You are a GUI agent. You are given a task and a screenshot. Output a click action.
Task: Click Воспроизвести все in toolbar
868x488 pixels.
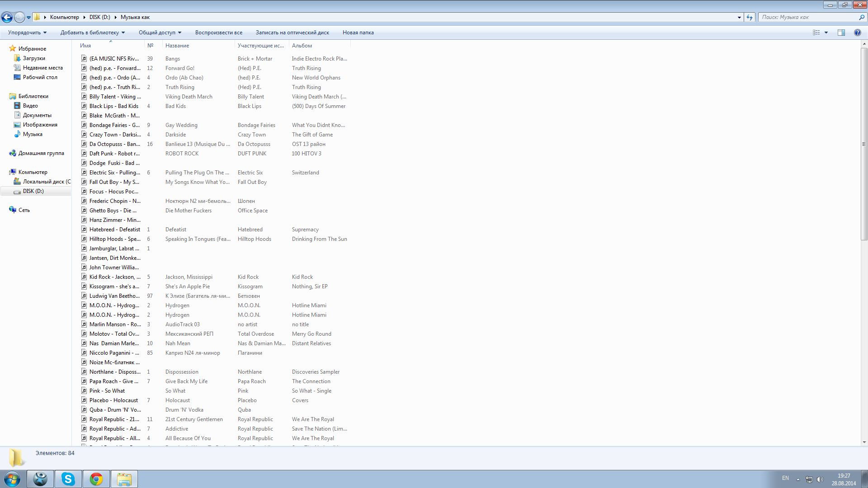tap(218, 33)
